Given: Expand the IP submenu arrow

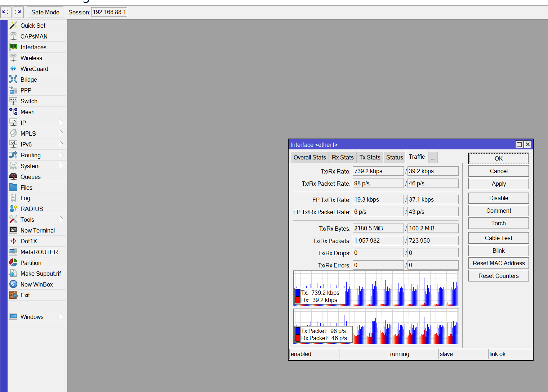Looking at the screenshot, I should (61, 122).
